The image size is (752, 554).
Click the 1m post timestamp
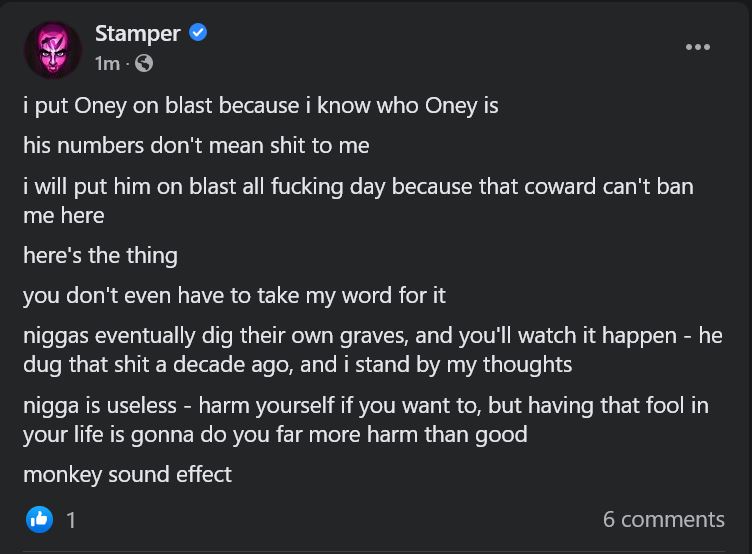[x=106, y=64]
